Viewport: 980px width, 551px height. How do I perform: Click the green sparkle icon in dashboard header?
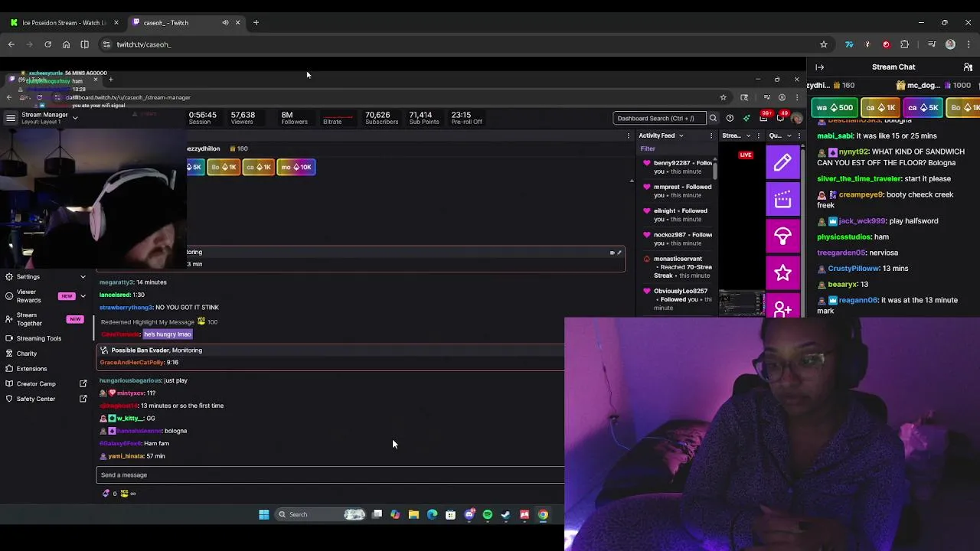click(746, 118)
